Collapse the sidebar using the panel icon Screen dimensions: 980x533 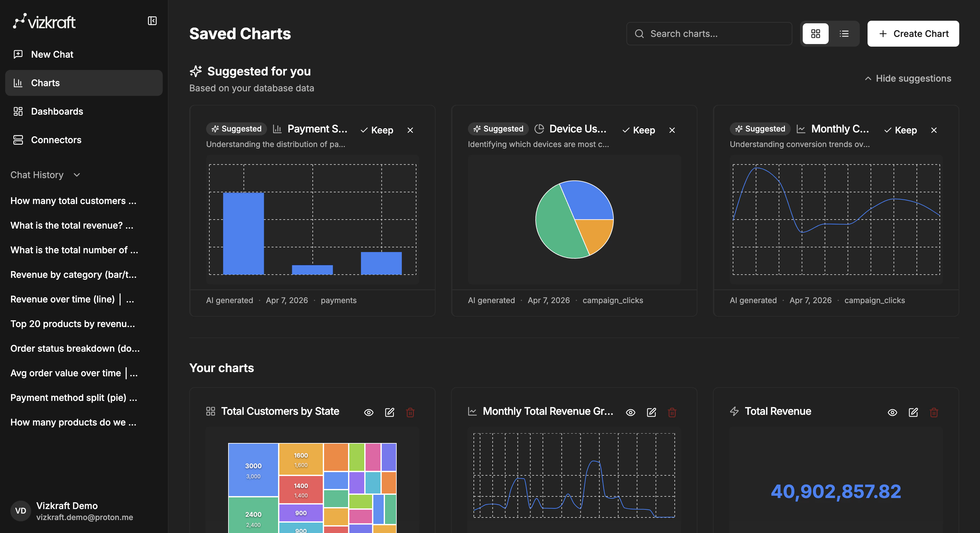[152, 20]
